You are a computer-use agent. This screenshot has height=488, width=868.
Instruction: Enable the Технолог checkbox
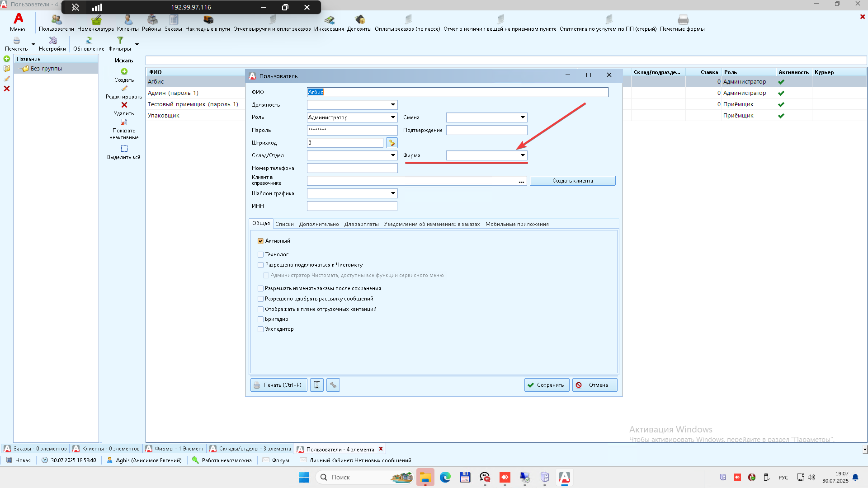(x=260, y=255)
